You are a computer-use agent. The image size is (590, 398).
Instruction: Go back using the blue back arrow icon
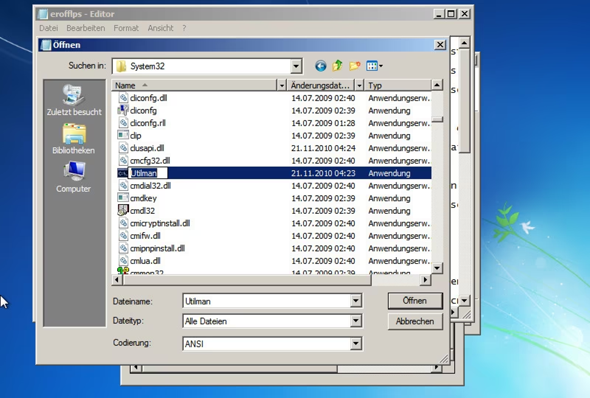point(321,66)
